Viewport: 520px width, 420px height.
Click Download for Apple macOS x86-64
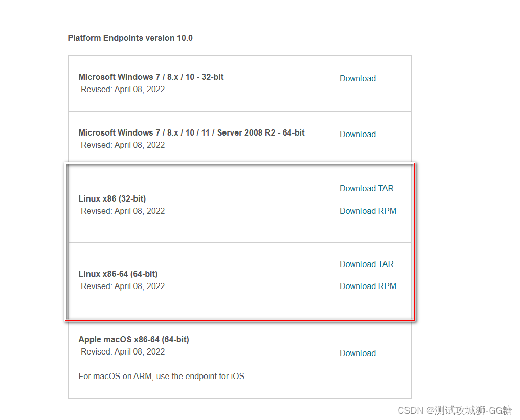(357, 353)
